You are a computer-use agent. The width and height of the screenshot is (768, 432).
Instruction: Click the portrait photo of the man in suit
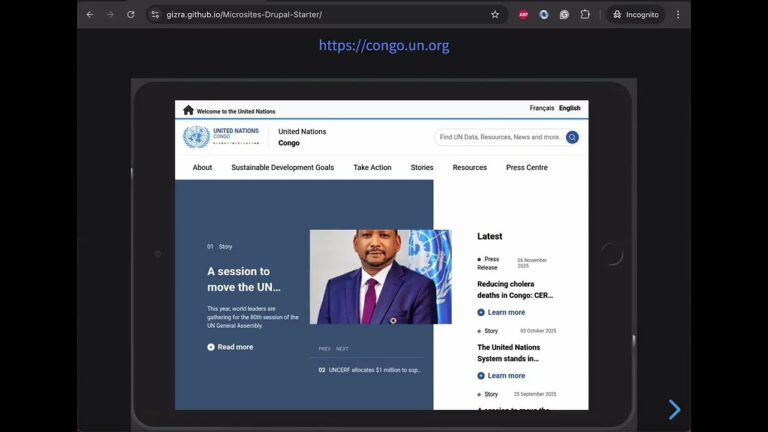click(x=381, y=277)
